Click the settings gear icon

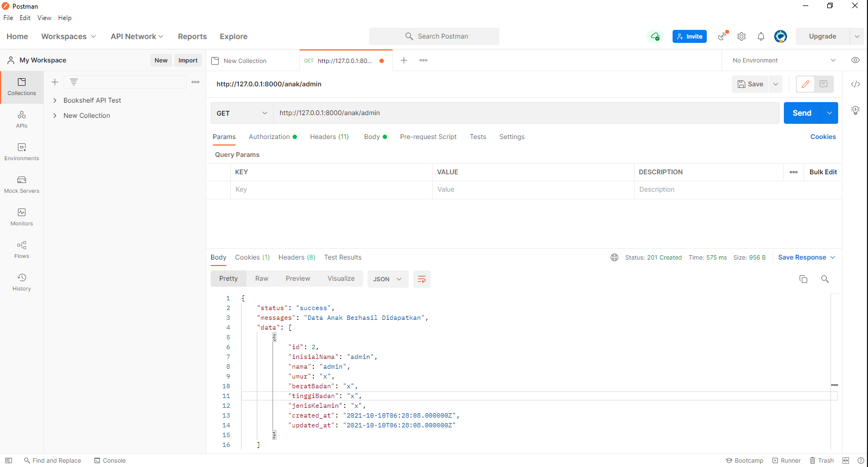click(x=742, y=36)
